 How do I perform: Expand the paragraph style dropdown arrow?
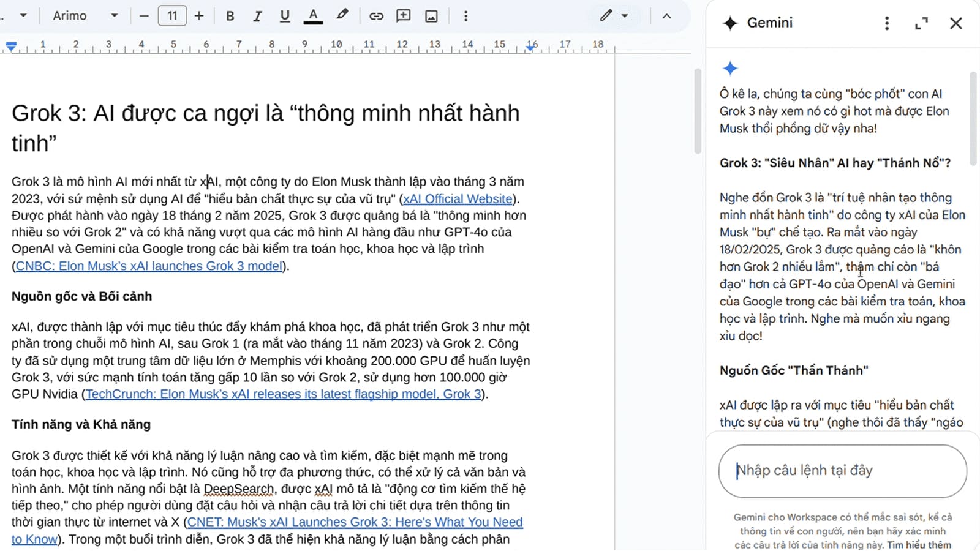click(x=23, y=15)
